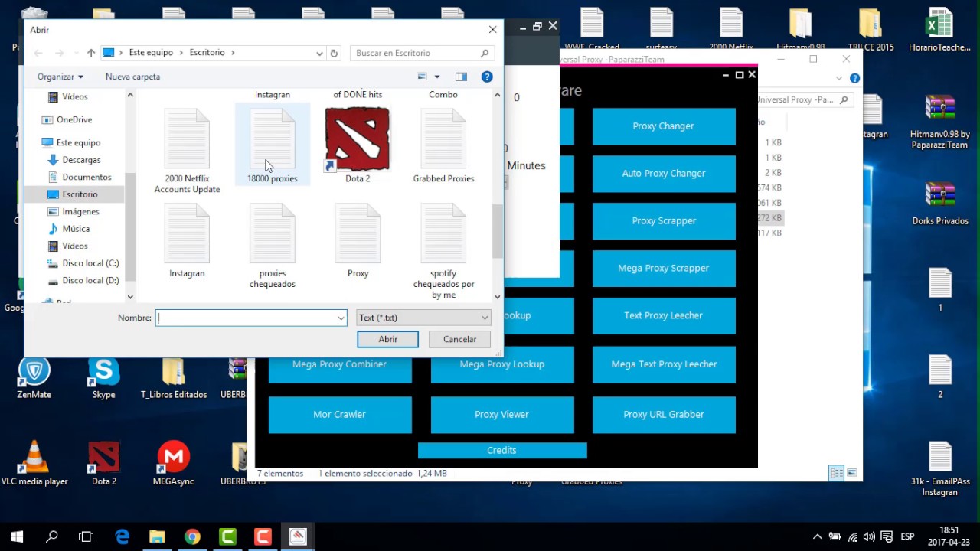This screenshot has width=980, height=551.
Task: Toggle the preview pane icon
Action: tap(461, 77)
